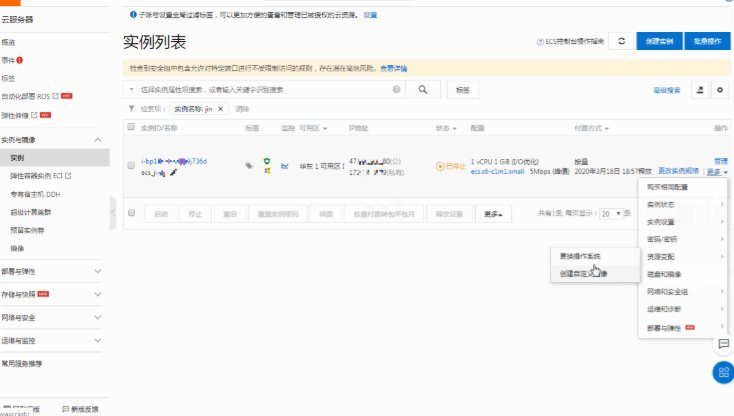Toggle the row 更多 actions dropdown
The height and width of the screenshot is (416, 734).
point(717,172)
